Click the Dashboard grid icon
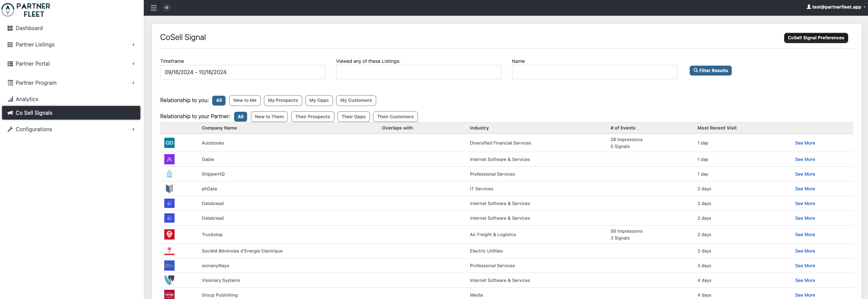The width and height of the screenshot is (868, 299). click(x=10, y=28)
